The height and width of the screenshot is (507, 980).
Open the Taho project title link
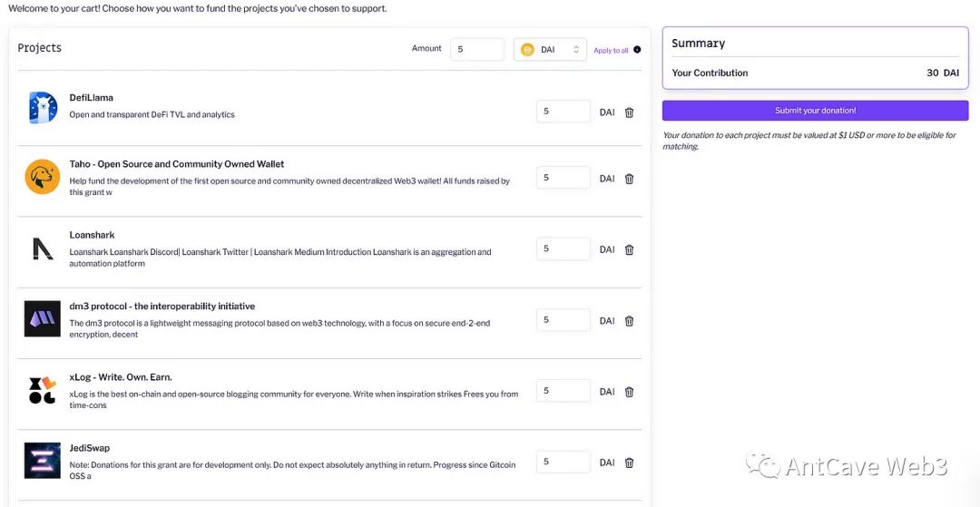(x=177, y=164)
